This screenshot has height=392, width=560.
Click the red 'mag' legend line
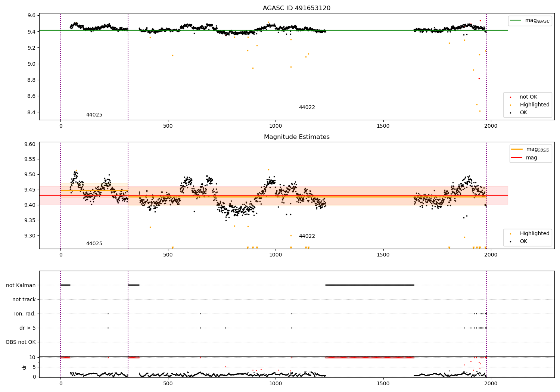click(517, 158)
